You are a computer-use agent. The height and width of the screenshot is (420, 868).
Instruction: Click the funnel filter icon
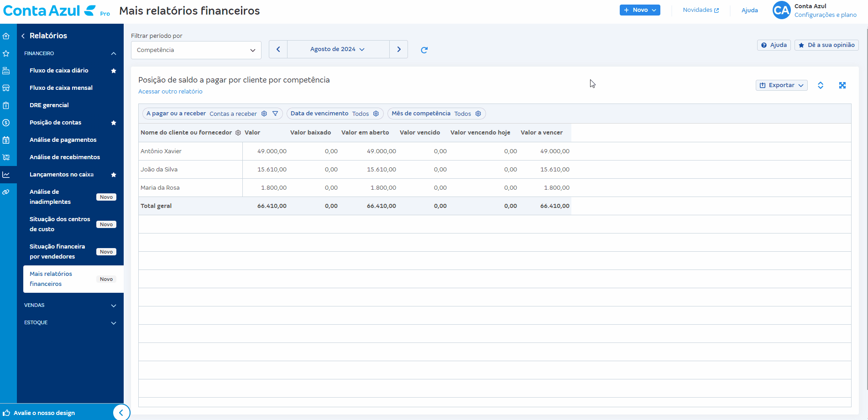(275, 114)
